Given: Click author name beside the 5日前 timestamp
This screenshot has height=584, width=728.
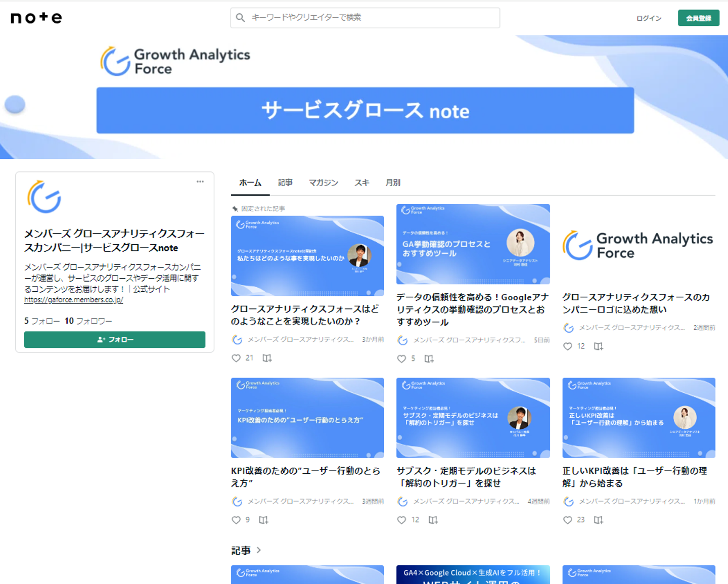Looking at the screenshot, I should point(470,340).
